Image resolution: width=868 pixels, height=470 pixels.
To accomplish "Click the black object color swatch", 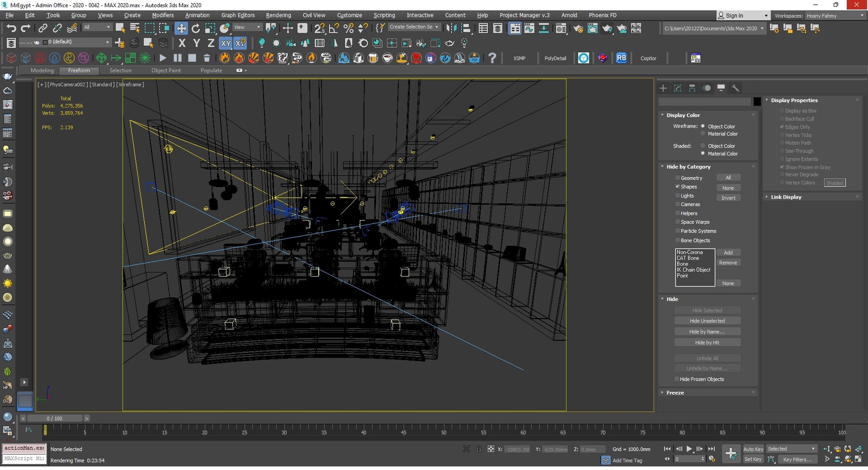I will 757,101.
